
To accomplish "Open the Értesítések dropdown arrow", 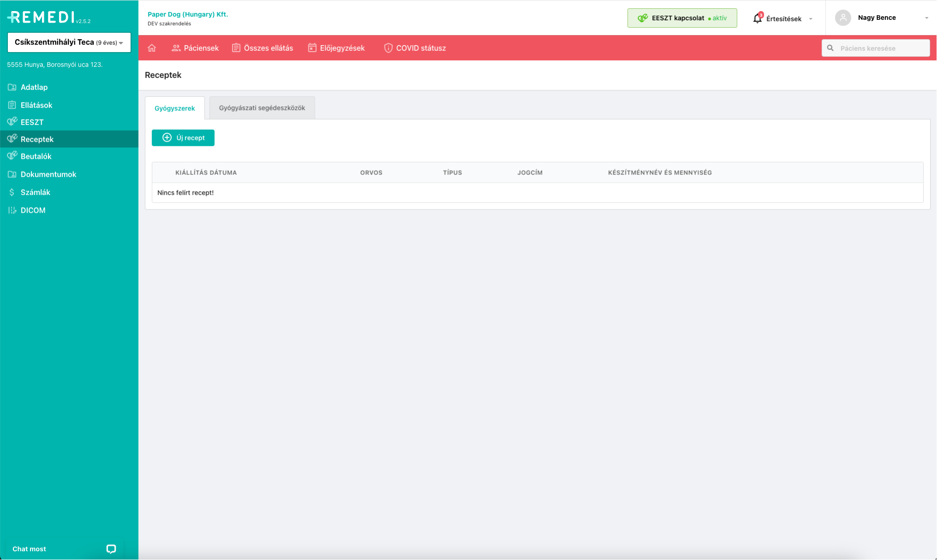I will [x=811, y=19].
